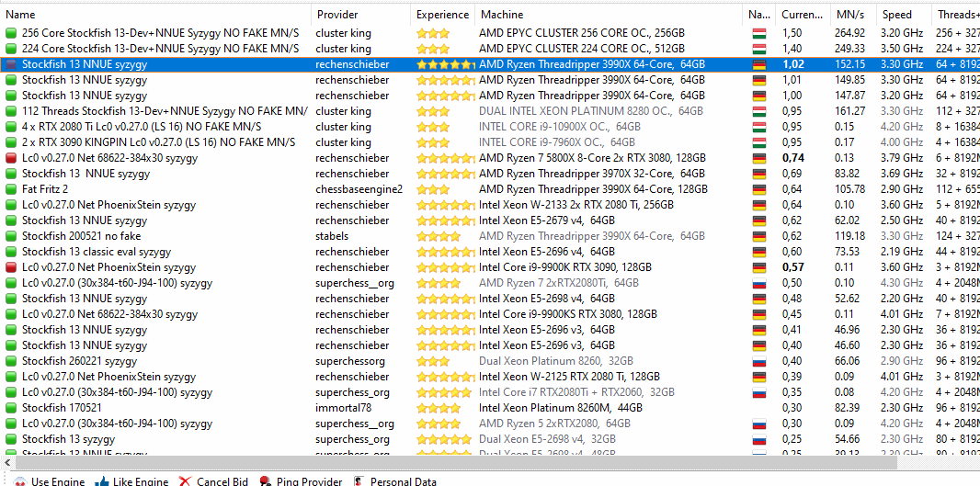
Task: Click horizontal scrollbar left arrow
Action: (6, 462)
